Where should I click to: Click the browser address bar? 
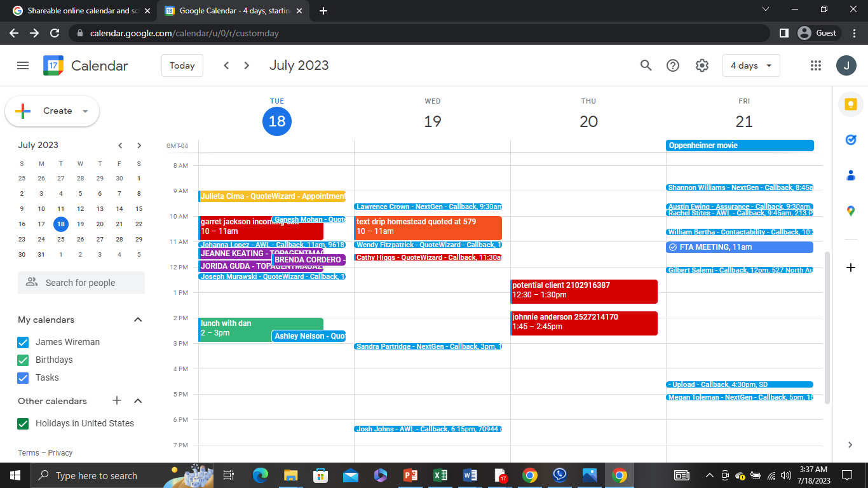pyautogui.click(x=419, y=33)
